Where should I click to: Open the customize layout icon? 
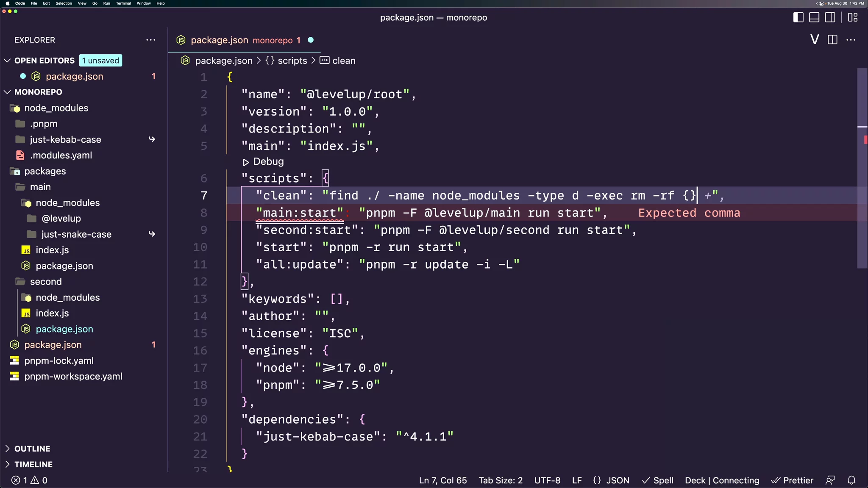point(853,17)
